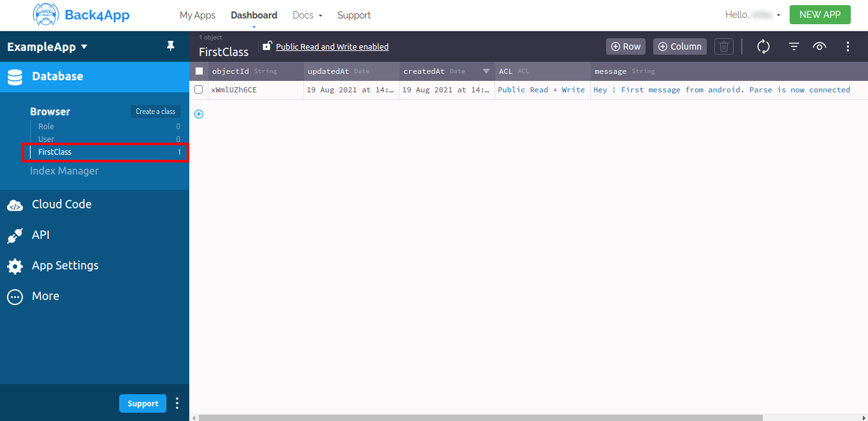Sort by createdAt column arrow
The height and width of the screenshot is (421, 868).
(486, 71)
